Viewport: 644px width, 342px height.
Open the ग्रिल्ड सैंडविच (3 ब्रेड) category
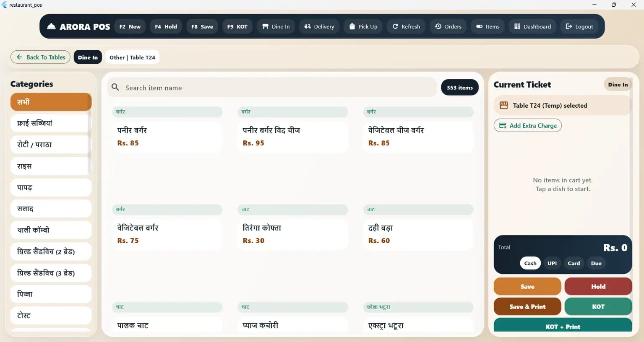point(51,273)
